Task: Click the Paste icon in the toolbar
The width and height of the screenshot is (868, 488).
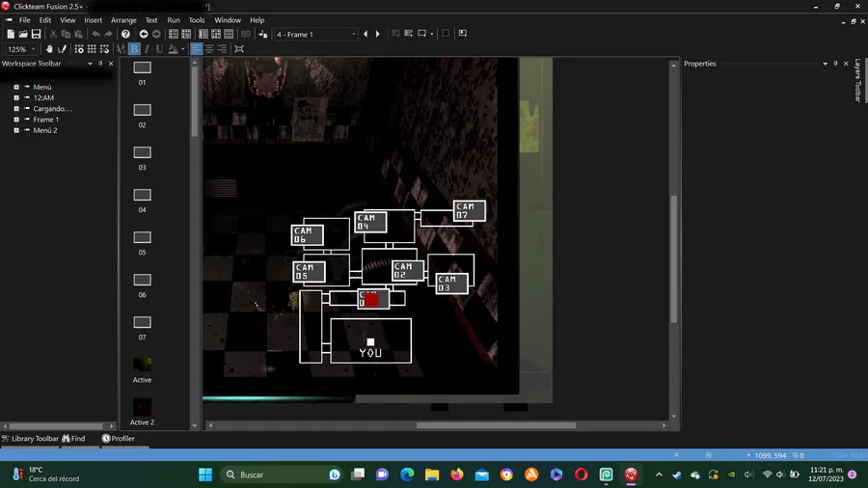Action: pyautogui.click(x=79, y=35)
